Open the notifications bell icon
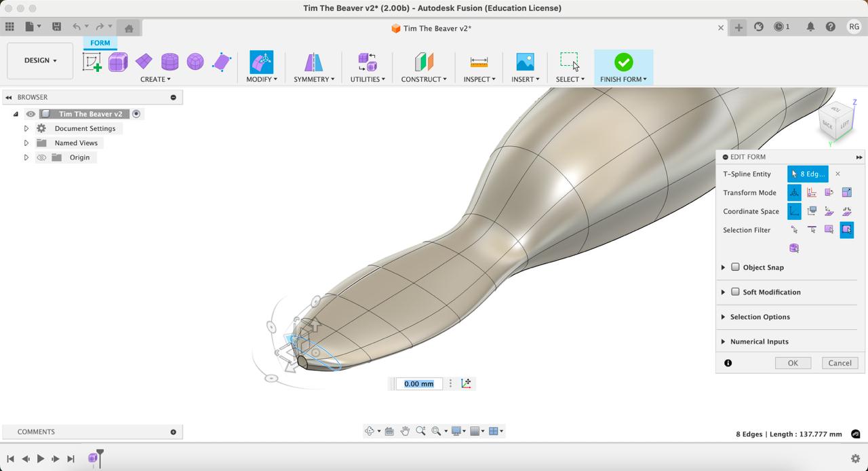Image resolution: width=868 pixels, height=471 pixels. click(x=810, y=26)
